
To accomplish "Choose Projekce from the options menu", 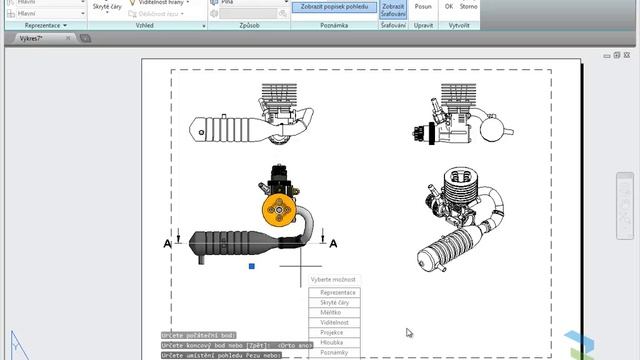I will click(x=334, y=333).
